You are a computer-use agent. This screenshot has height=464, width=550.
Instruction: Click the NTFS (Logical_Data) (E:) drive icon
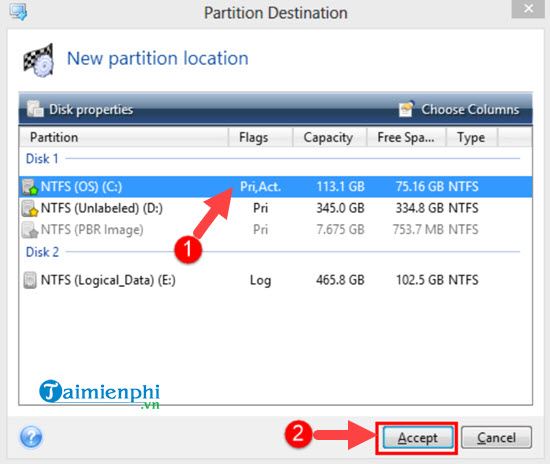coord(30,280)
